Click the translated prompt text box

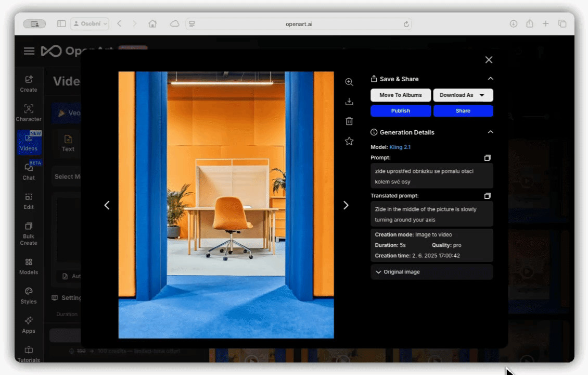point(431,215)
